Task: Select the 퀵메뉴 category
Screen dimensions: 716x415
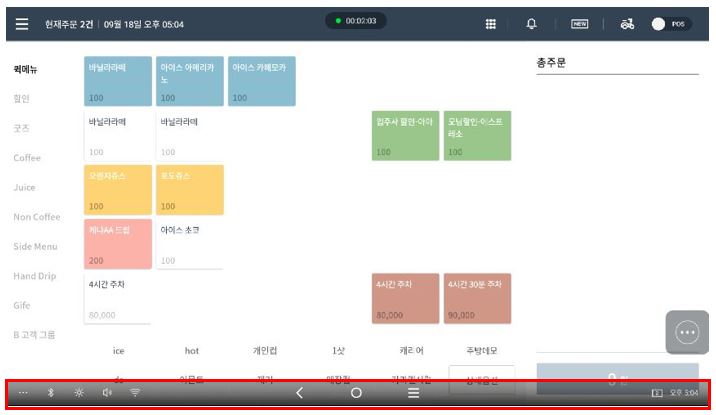Action: pos(26,69)
